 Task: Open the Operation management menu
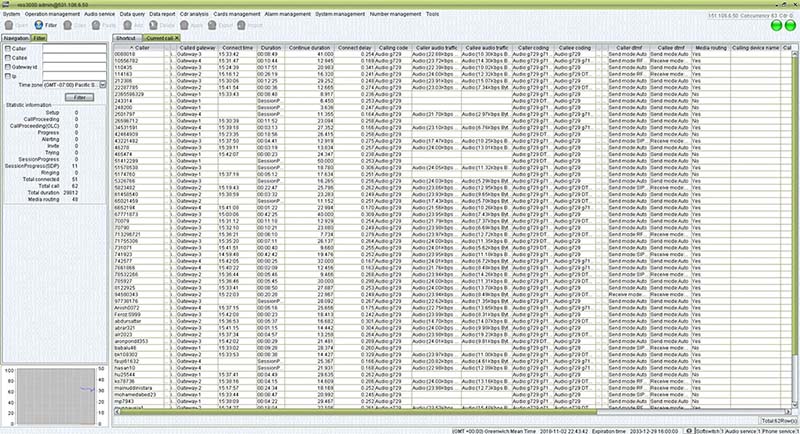pyautogui.click(x=52, y=14)
